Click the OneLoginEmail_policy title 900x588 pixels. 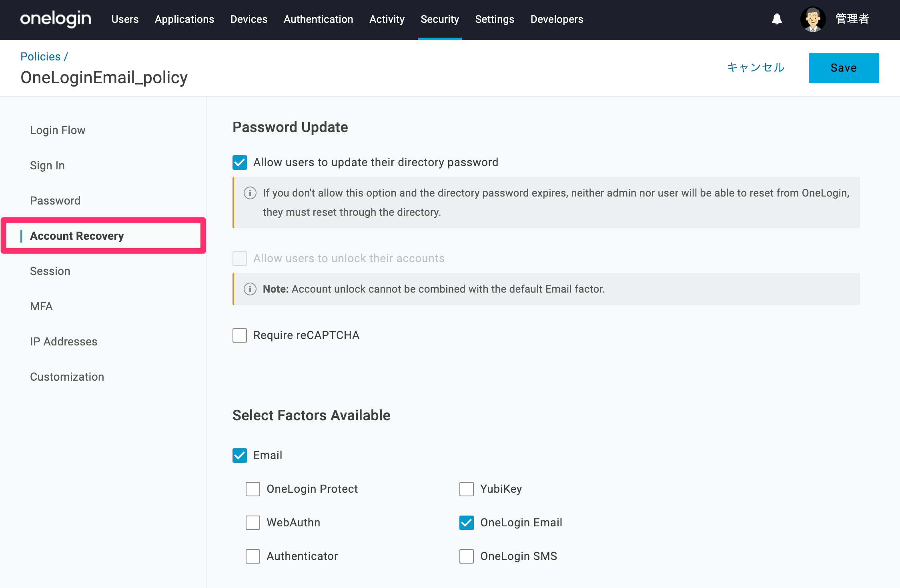pos(104,78)
